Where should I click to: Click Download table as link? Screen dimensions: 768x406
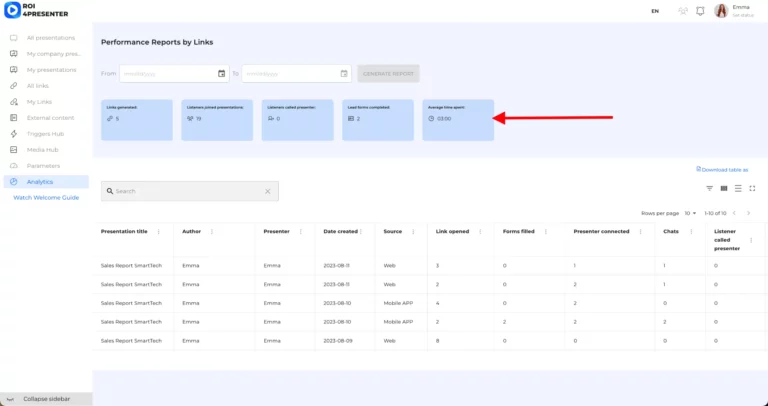[x=724, y=169]
